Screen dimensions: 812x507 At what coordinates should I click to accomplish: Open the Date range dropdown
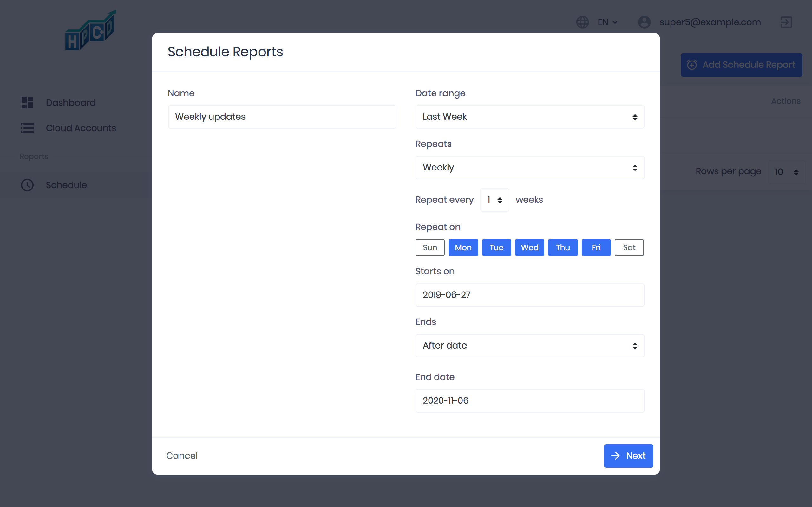tap(529, 117)
